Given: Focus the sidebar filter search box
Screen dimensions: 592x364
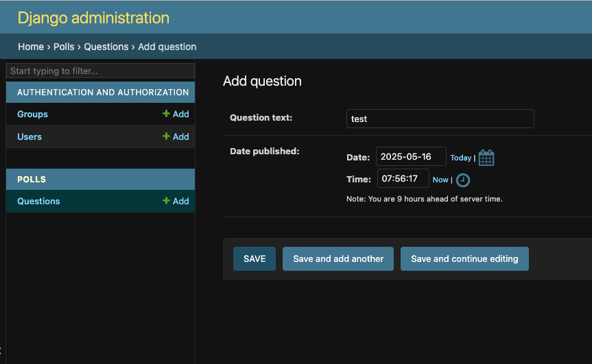Looking at the screenshot, I should point(100,71).
